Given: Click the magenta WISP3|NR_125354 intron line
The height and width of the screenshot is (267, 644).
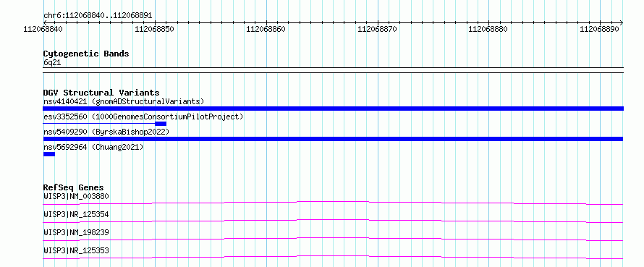Looking at the screenshot, I should 333,221.
